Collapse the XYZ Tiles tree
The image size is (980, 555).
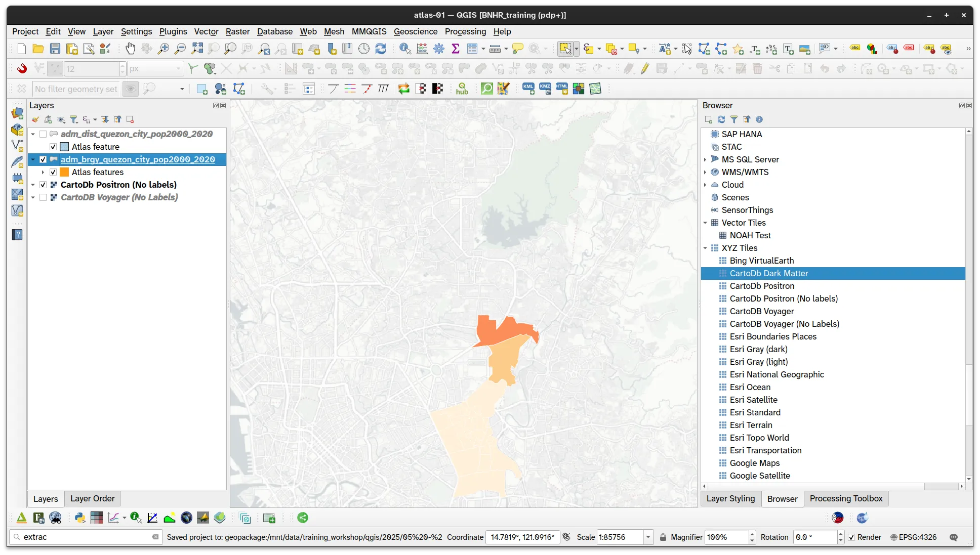[x=705, y=248]
